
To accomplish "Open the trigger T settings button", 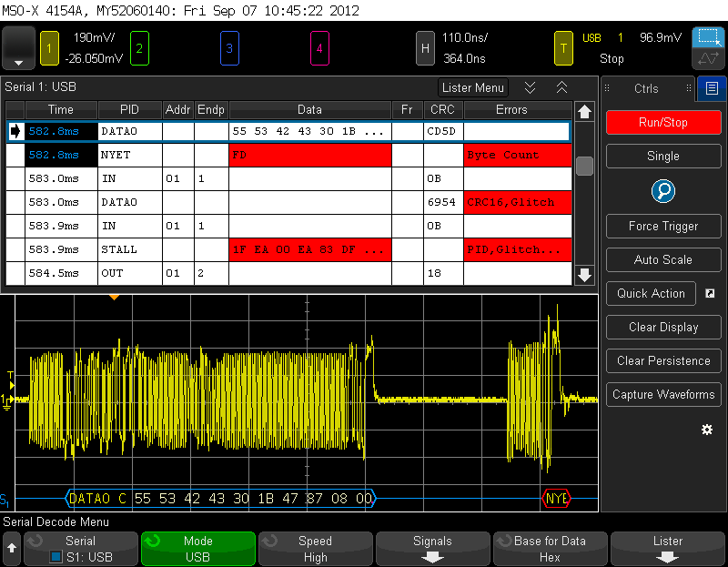I will tap(565, 48).
